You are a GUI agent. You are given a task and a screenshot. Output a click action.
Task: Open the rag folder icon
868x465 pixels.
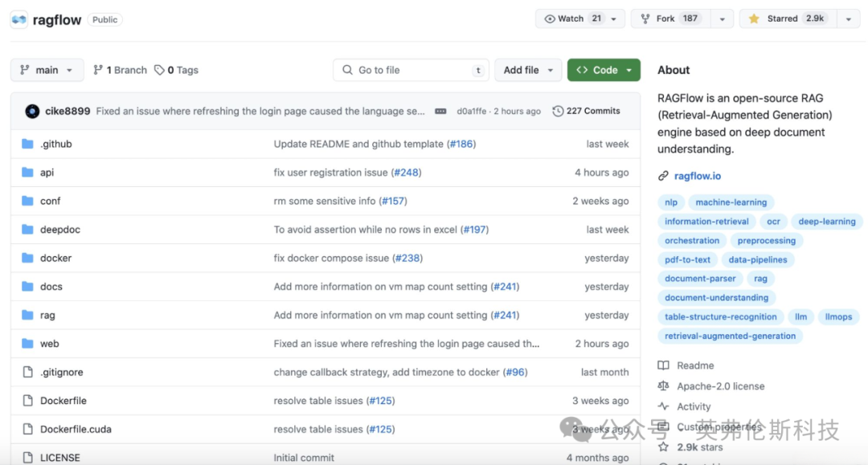tap(27, 315)
